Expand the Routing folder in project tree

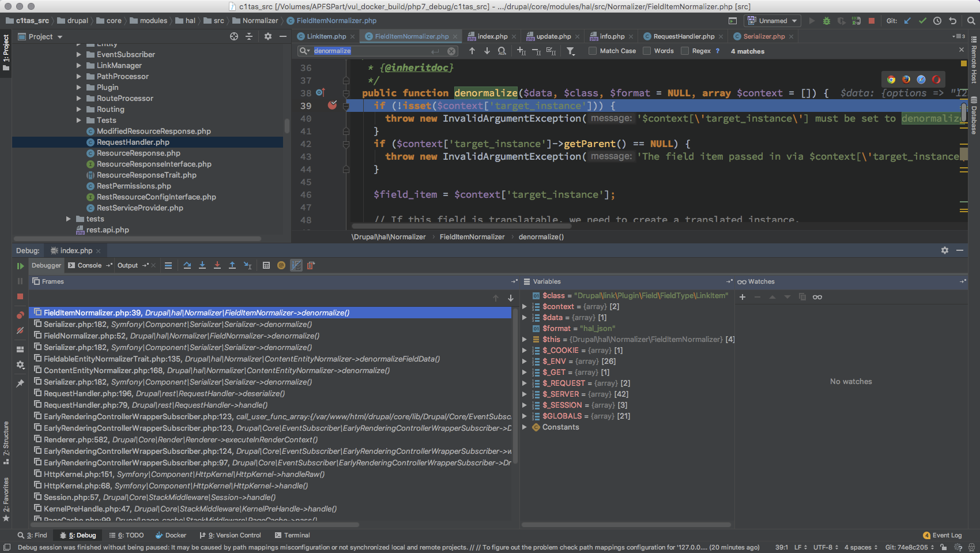click(x=79, y=110)
